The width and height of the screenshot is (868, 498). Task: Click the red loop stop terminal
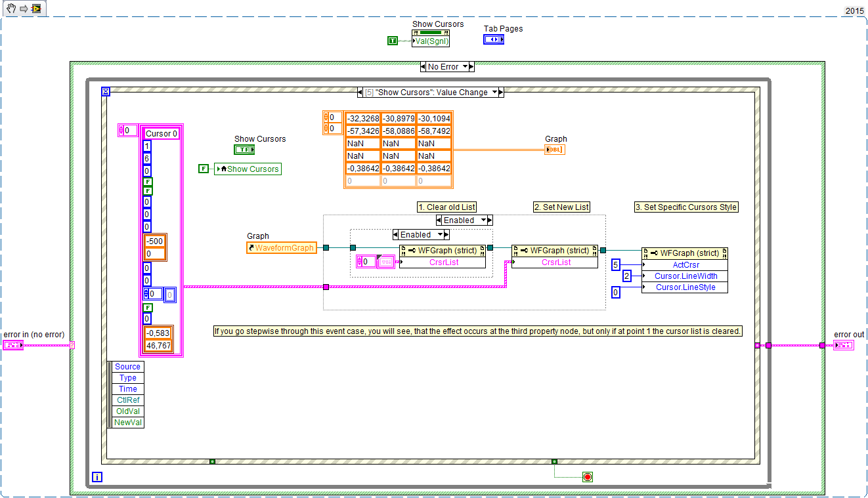pos(588,476)
